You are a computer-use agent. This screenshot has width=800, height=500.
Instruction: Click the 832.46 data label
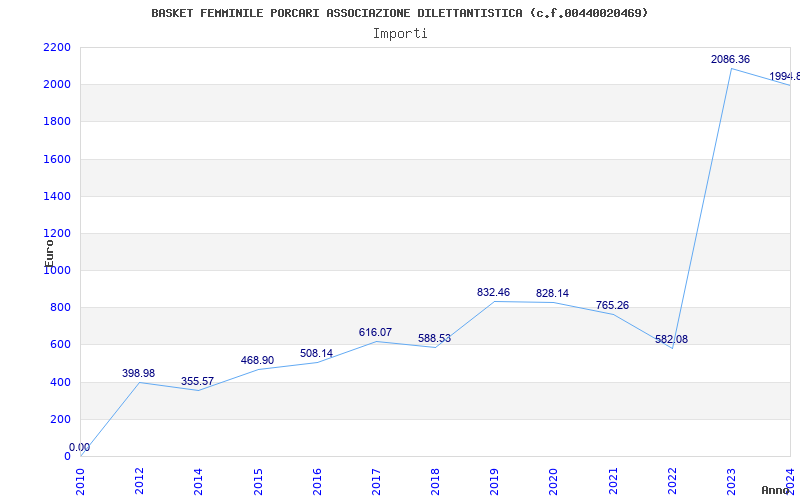[493, 292]
